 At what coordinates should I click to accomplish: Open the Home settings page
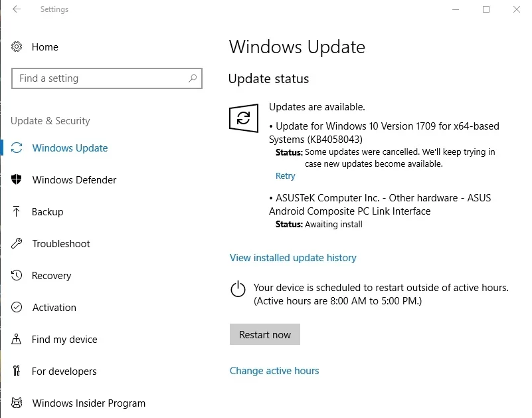click(x=44, y=47)
